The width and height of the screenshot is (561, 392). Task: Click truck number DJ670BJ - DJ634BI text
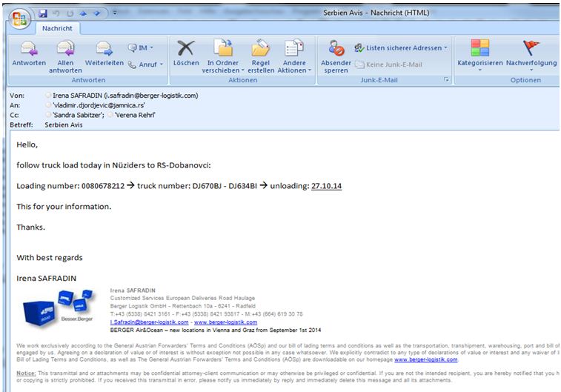pos(225,186)
